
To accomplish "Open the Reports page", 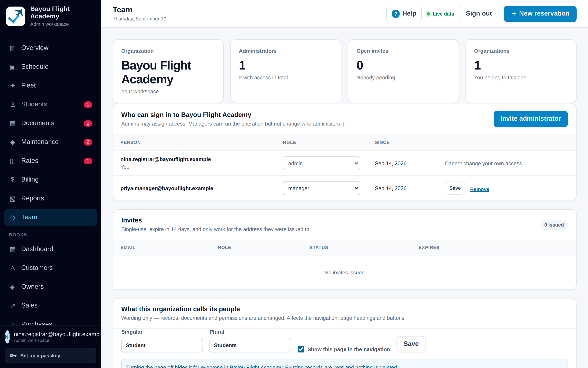I will pyautogui.click(x=51, y=198).
